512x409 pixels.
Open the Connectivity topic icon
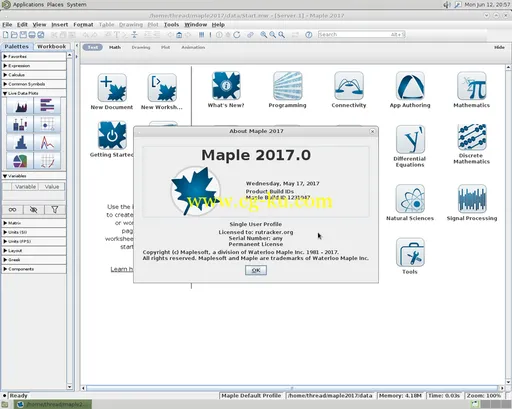[349, 86]
